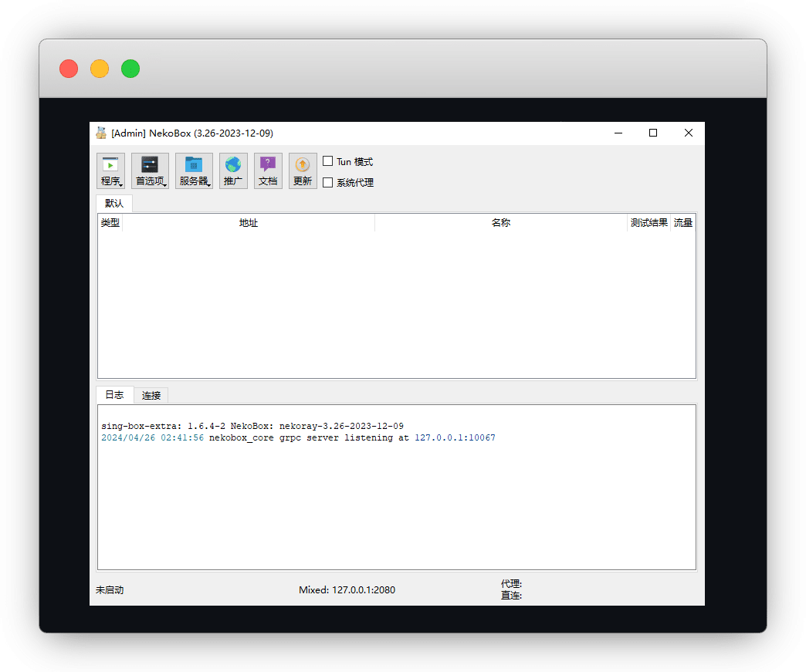
Task: Expand the 首选项 preferences dropdown
Action: tap(150, 171)
